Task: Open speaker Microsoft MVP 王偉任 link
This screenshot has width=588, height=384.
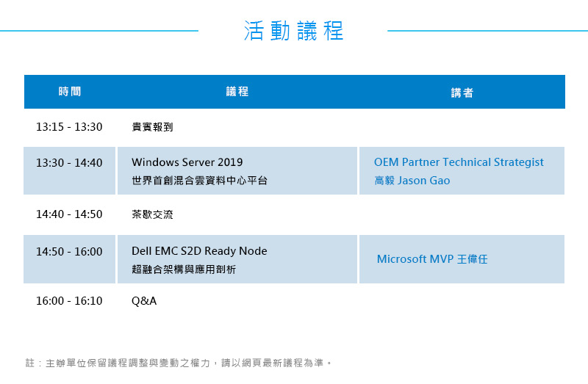Action: tap(432, 259)
